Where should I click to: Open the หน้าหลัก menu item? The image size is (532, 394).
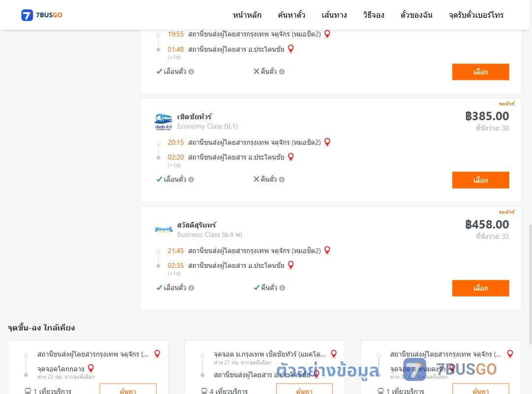(x=247, y=15)
